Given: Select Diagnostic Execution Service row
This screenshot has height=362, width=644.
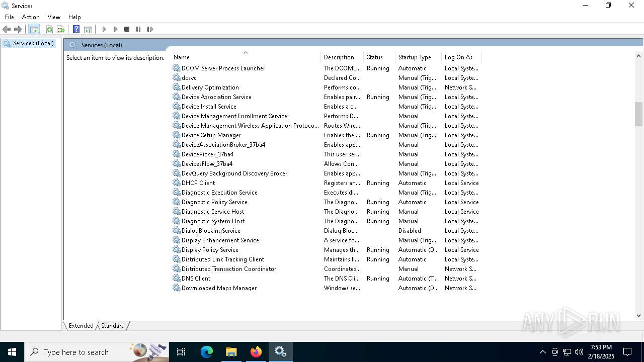Looking at the screenshot, I should (x=326, y=192).
